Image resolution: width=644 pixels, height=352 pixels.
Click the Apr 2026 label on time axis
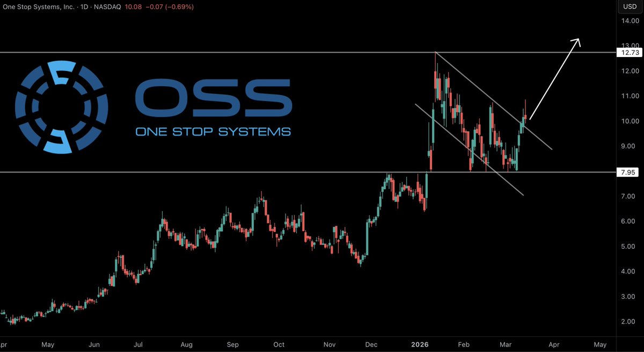click(x=554, y=344)
